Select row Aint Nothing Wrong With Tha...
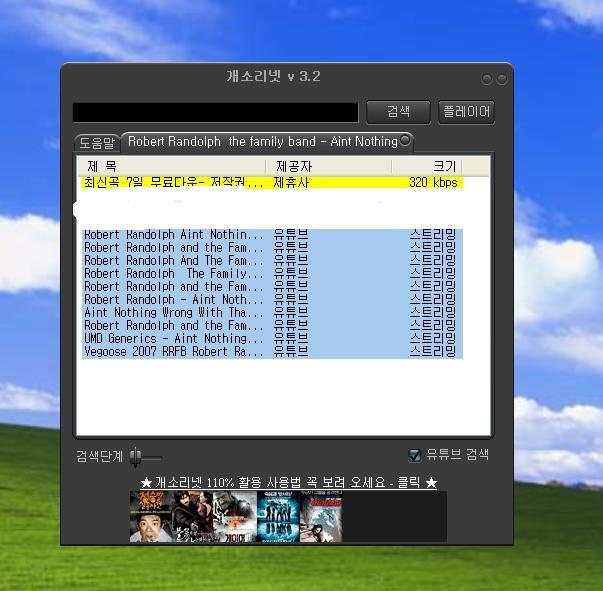 (272, 313)
